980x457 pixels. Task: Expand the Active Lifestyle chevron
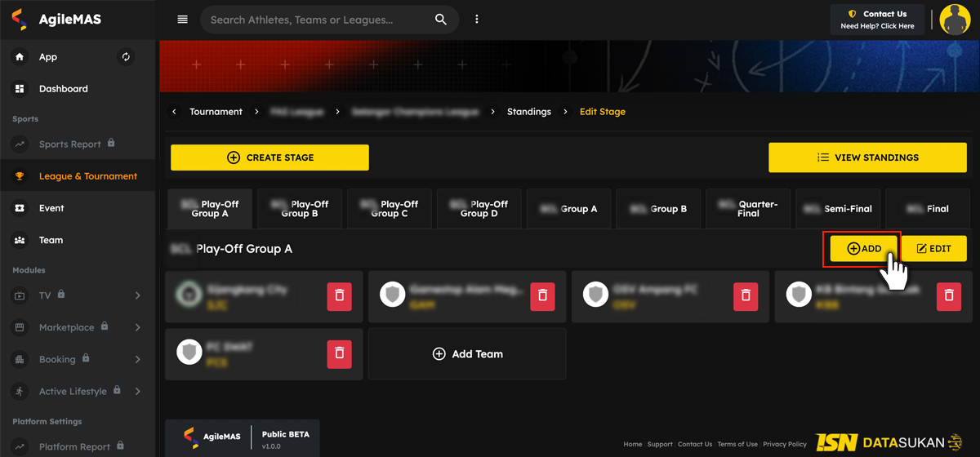pyautogui.click(x=137, y=391)
